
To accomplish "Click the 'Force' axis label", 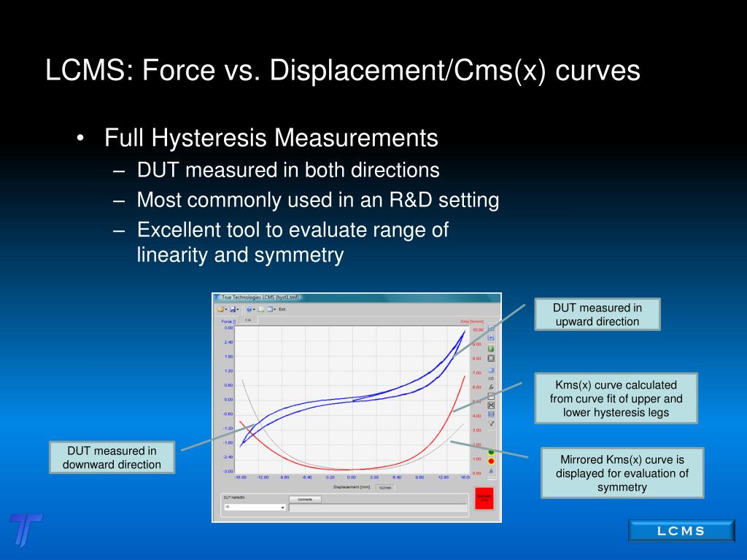I will point(228,322).
